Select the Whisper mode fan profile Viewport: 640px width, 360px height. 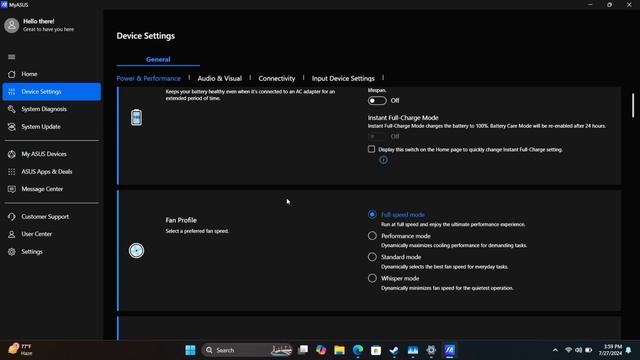(372, 278)
